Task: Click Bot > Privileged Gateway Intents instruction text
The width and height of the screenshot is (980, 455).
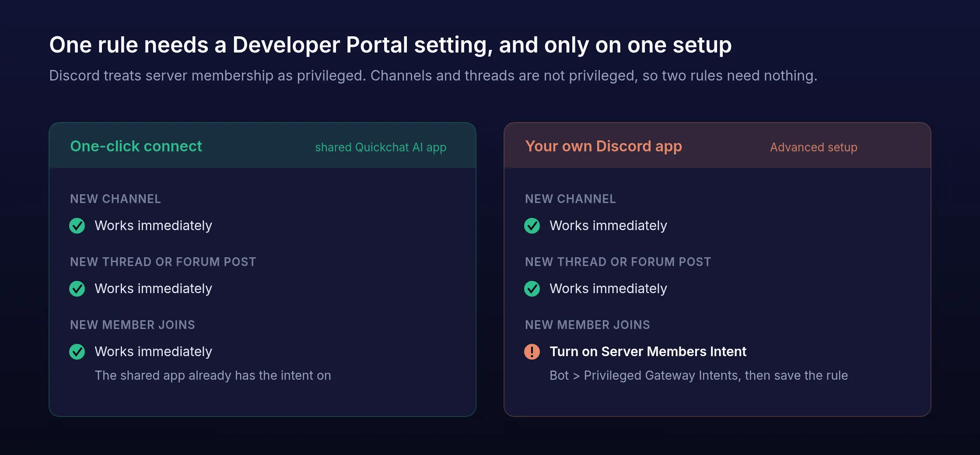Action: [x=699, y=376]
